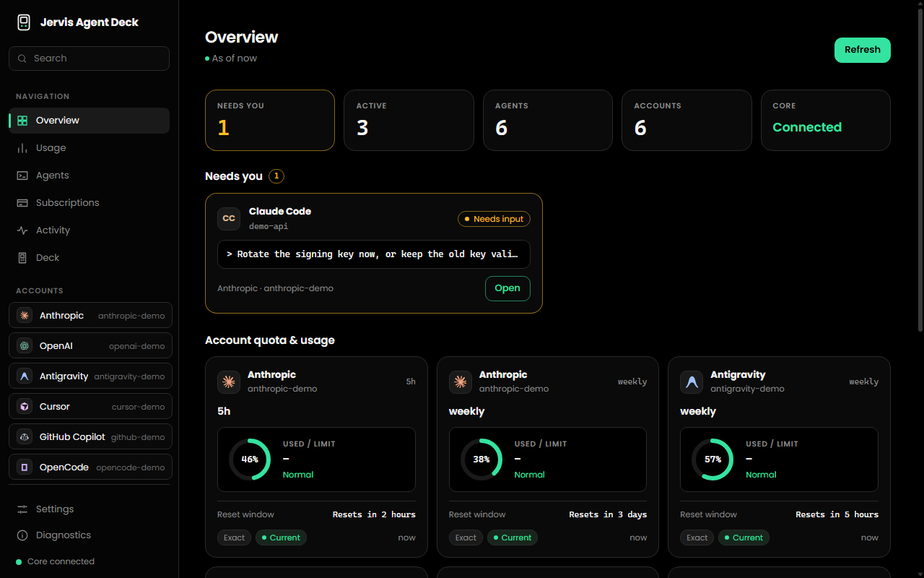Click the Needs You summary card

pyautogui.click(x=270, y=121)
